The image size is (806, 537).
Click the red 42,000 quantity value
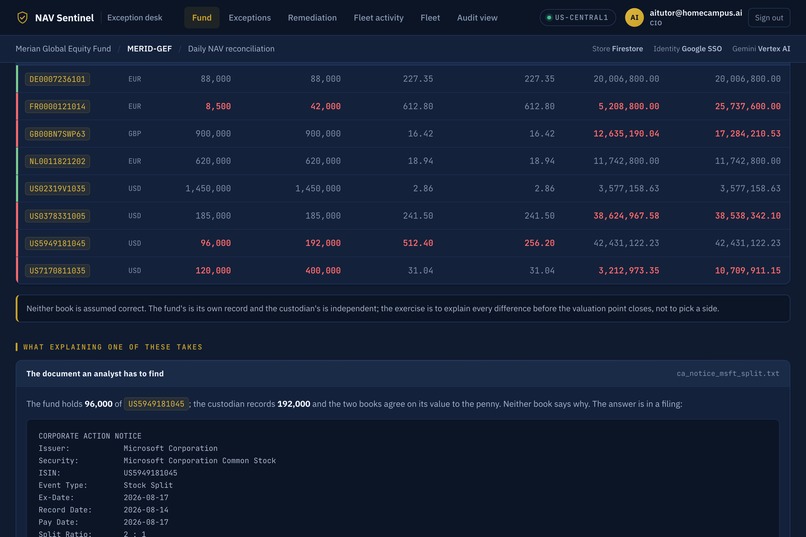(x=325, y=106)
